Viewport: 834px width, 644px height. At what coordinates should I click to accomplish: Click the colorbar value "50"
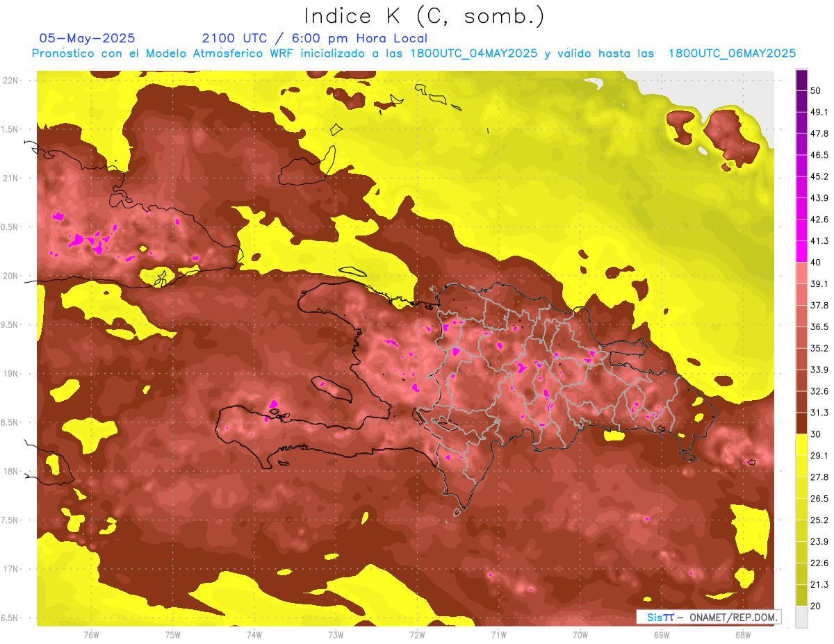(x=816, y=91)
